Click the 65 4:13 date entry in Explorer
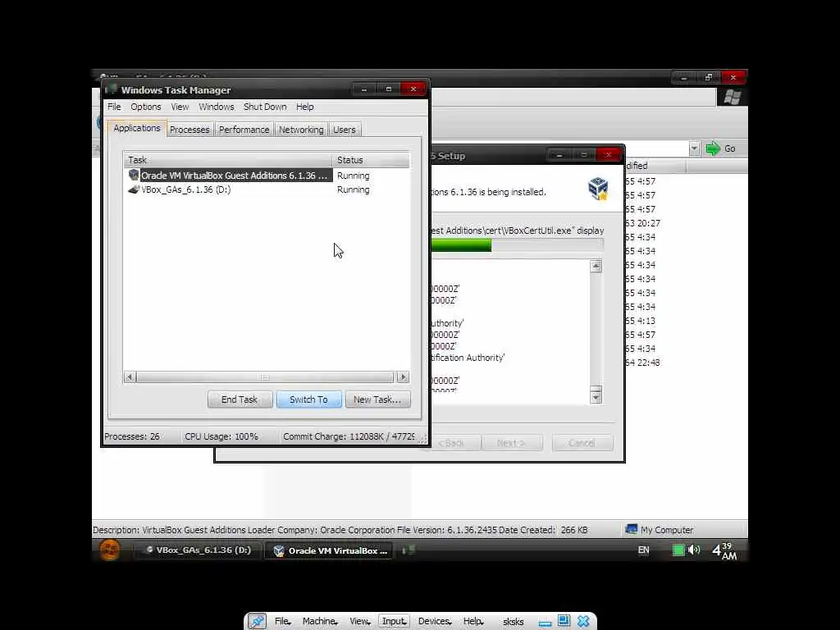Image resolution: width=840 pixels, height=630 pixels. pyautogui.click(x=641, y=321)
